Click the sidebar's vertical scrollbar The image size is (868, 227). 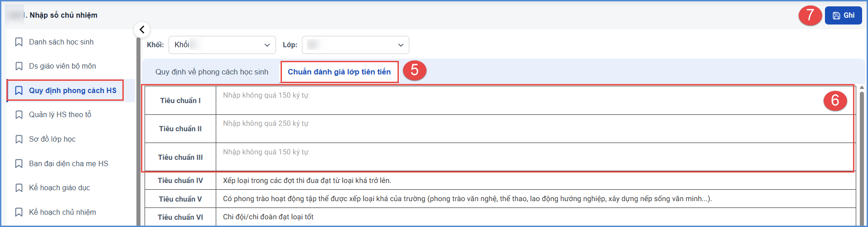click(x=138, y=132)
